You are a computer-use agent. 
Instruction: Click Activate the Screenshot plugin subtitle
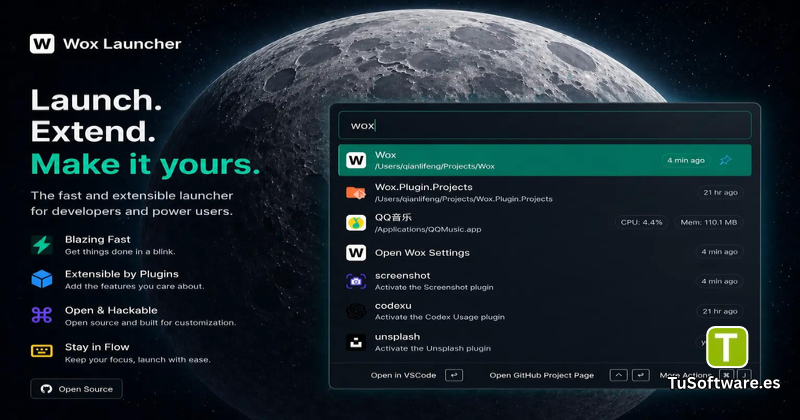[434, 287]
